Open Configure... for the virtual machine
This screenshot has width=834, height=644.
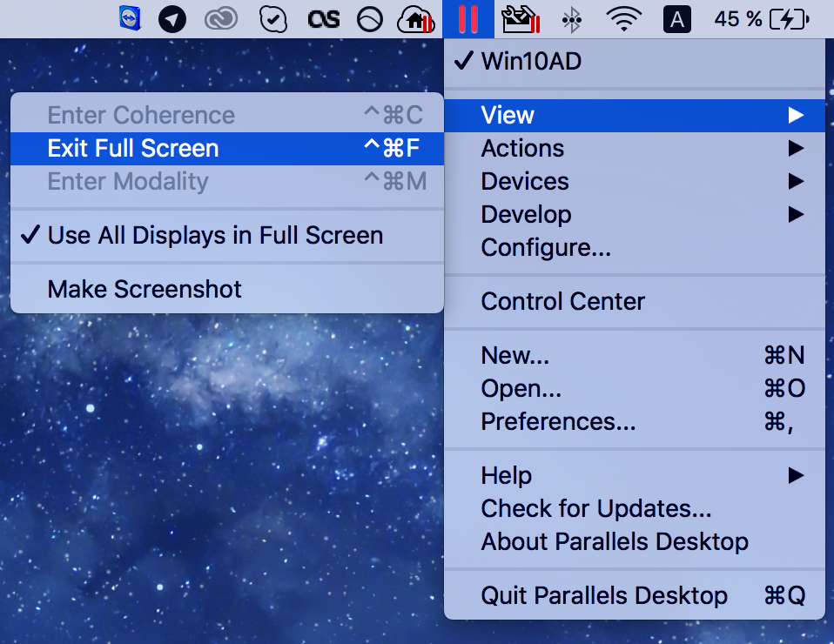pyautogui.click(x=634, y=247)
